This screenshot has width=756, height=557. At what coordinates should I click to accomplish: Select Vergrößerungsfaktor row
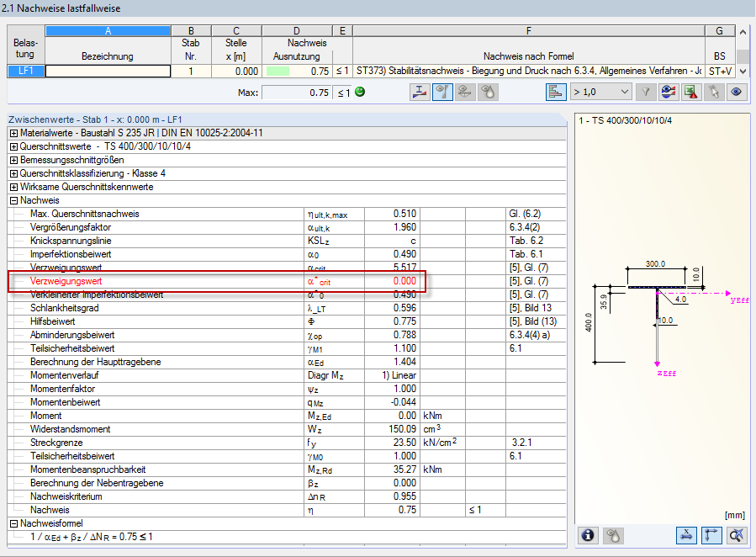[x=287, y=227]
